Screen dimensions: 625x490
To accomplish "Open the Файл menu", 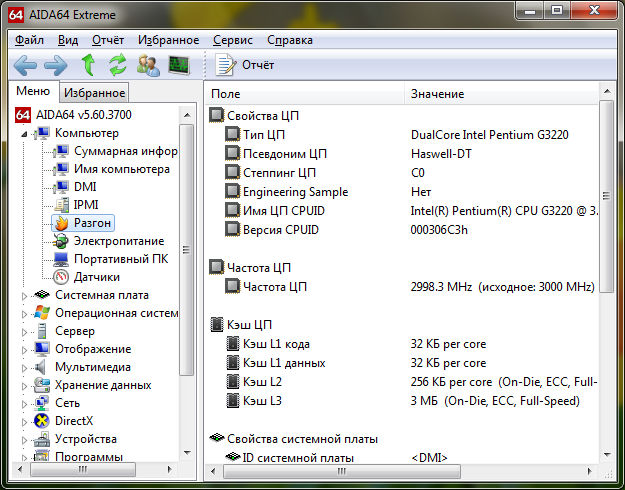I will [x=29, y=40].
